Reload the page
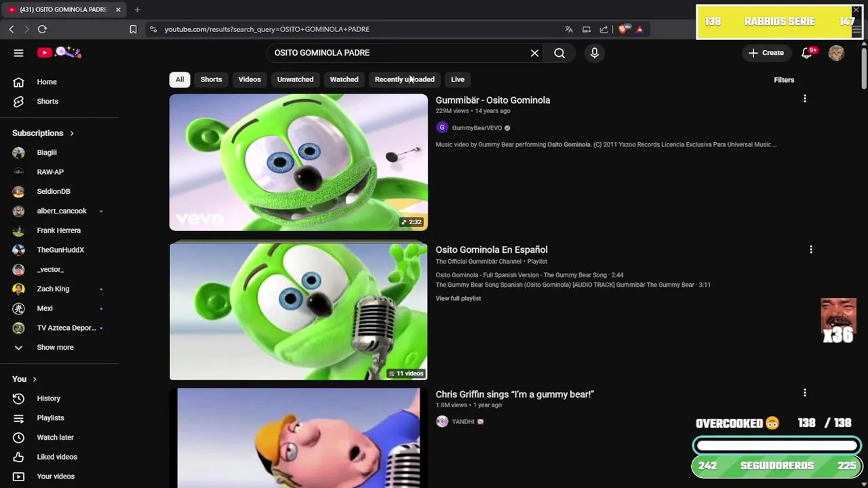The width and height of the screenshot is (868, 488). (42, 29)
